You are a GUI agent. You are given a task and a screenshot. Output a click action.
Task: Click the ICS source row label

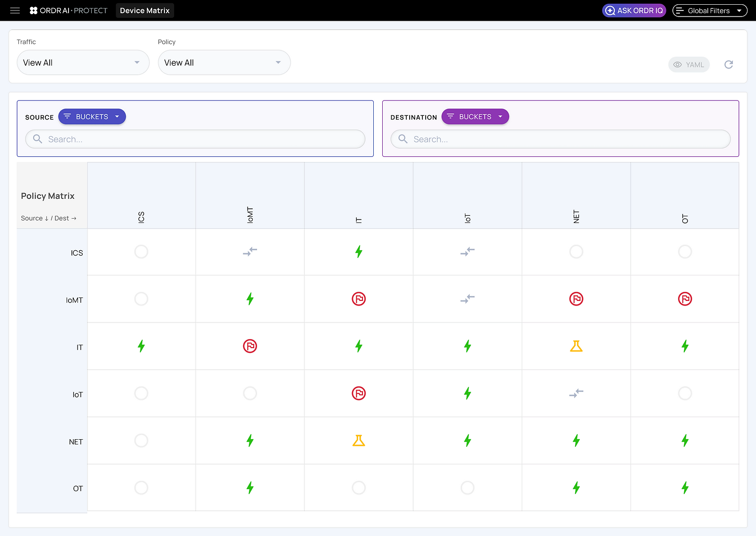77,253
